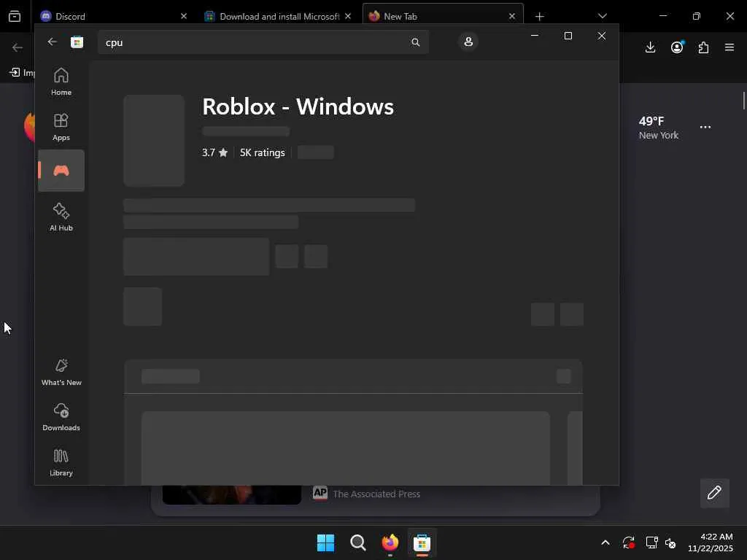
Task: Open the weather widget three-dot menu
Action: pyautogui.click(x=705, y=127)
